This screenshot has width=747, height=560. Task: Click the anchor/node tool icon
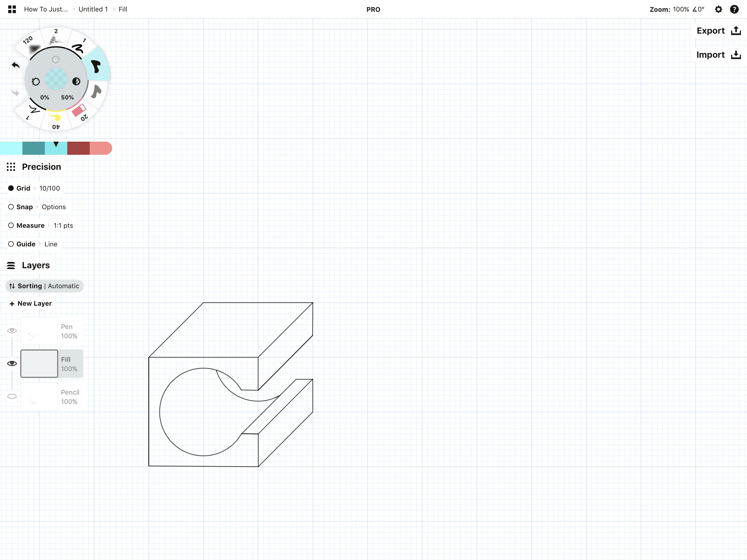55,59
